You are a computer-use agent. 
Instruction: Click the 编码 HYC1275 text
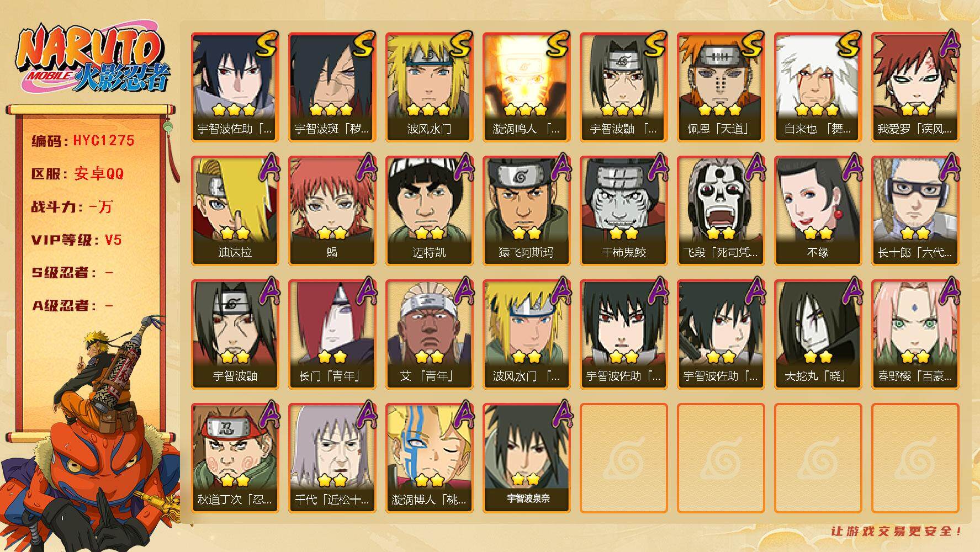(83, 141)
